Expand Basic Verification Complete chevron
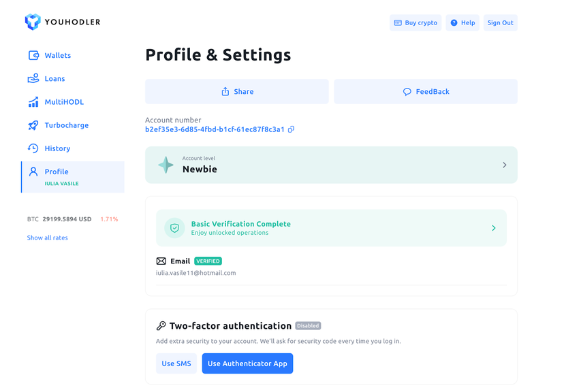Screen dimensions: 579x392 [x=494, y=228]
